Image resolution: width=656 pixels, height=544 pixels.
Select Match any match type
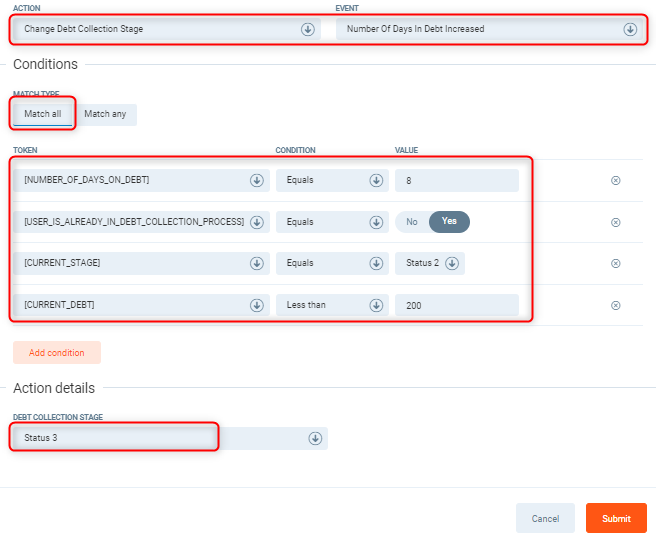coord(107,114)
